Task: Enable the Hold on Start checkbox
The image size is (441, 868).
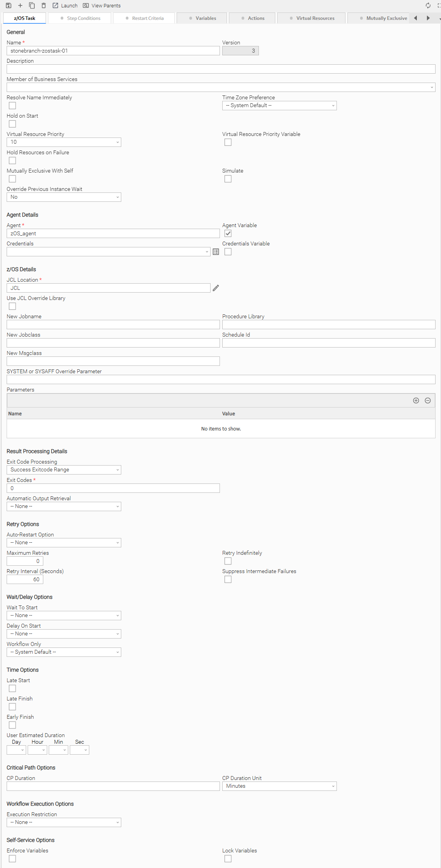Action: tap(12, 124)
